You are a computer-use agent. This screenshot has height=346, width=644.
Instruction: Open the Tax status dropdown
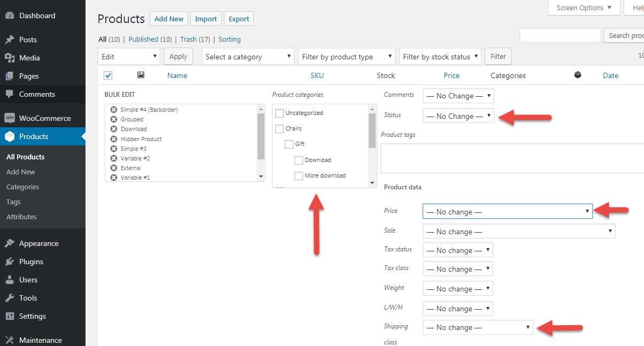457,250
